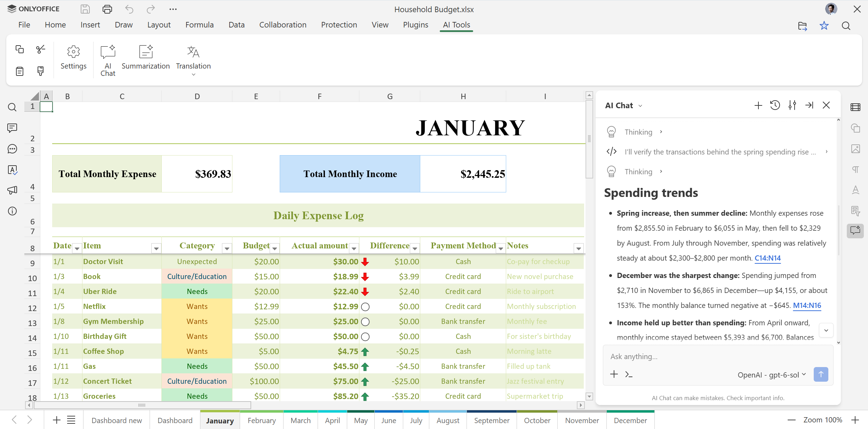Open the About info icon
Screen dimensions: 868x429
[x=12, y=211]
